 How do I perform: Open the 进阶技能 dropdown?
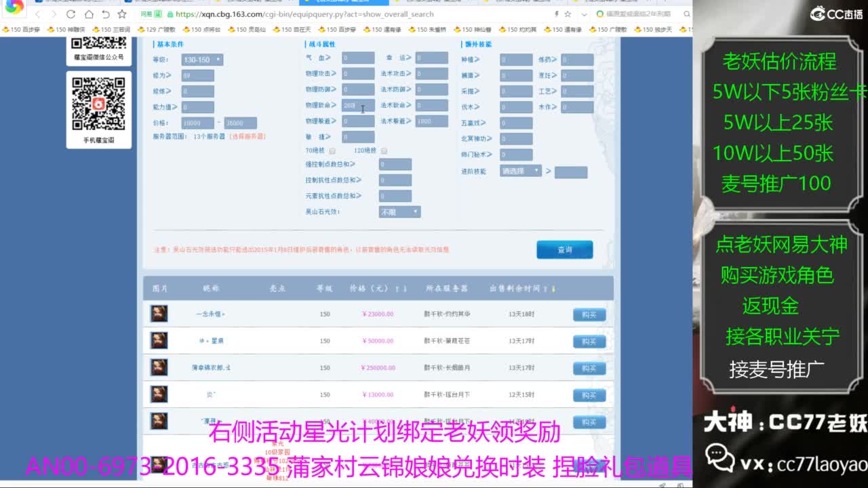(x=521, y=171)
